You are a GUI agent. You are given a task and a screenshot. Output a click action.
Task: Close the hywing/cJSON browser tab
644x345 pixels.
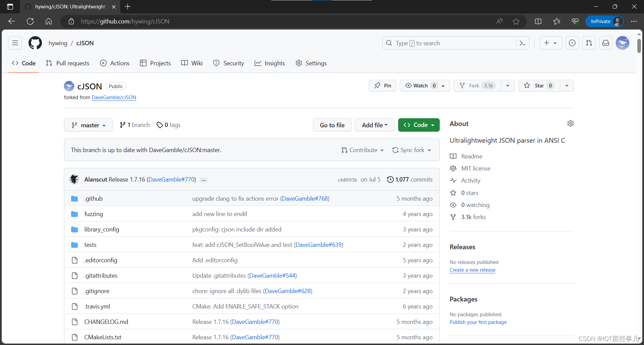[x=114, y=7]
